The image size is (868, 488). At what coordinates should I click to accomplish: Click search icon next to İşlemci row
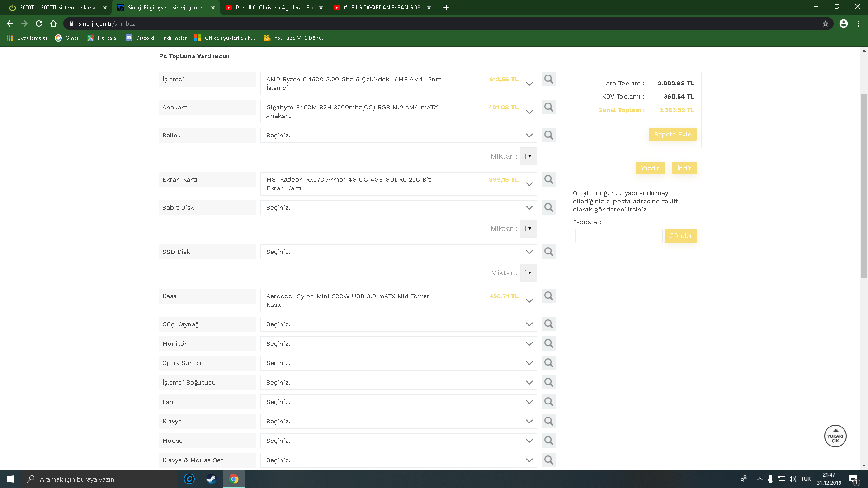[x=548, y=80]
